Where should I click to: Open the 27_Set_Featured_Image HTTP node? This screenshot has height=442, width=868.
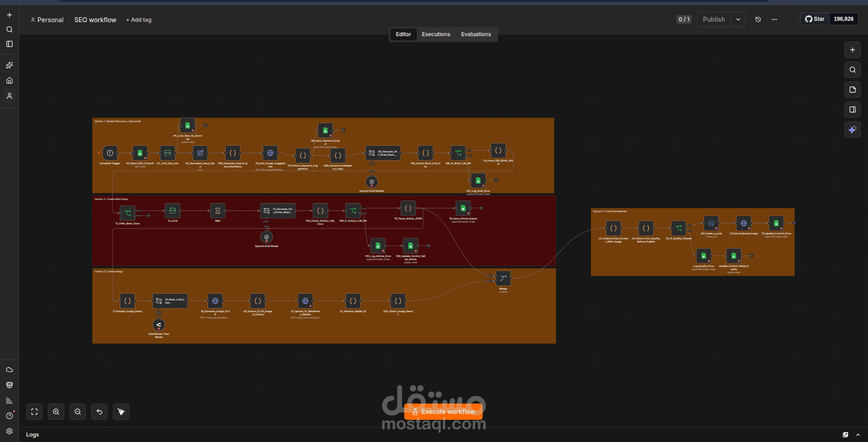[x=744, y=223]
